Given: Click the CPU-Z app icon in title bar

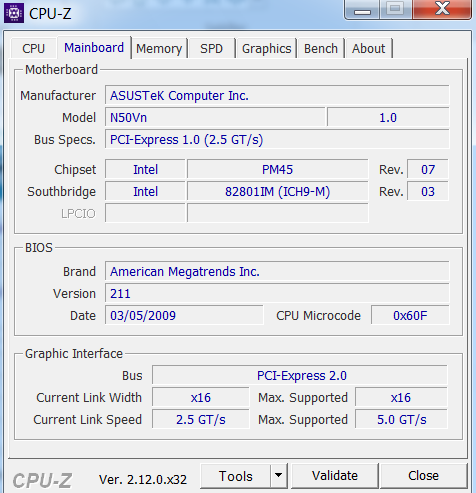Looking at the screenshot, I should click(x=14, y=13).
